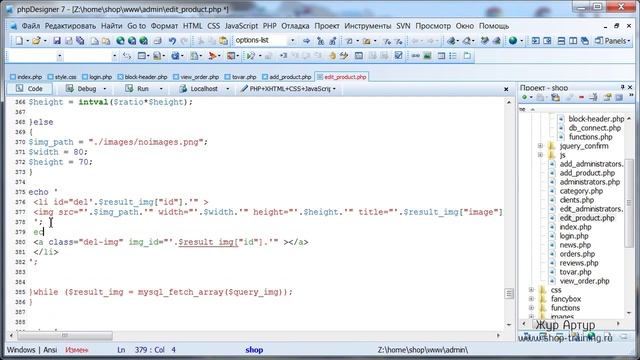Click the checkmark validate icon in second toolbar
The height and width of the screenshot is (360, 640).
pyautogui.click(x=399, y=56)
